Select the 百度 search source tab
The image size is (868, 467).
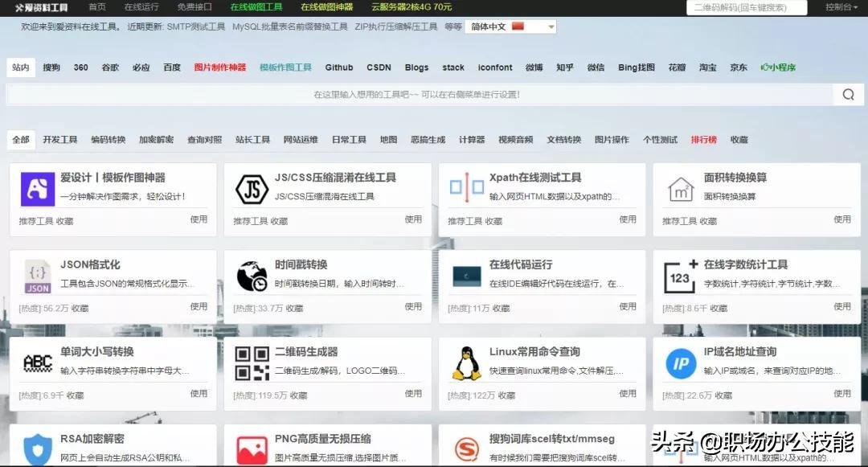(172, 67)
